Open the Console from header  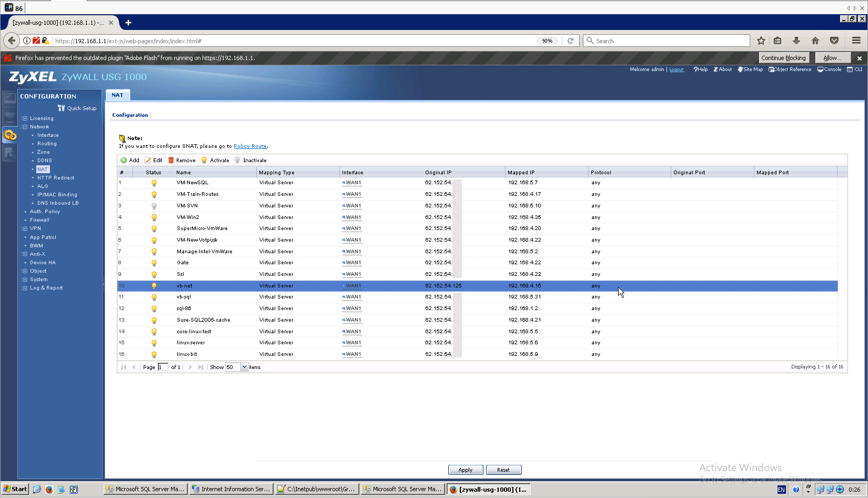[x=830, y=69]
